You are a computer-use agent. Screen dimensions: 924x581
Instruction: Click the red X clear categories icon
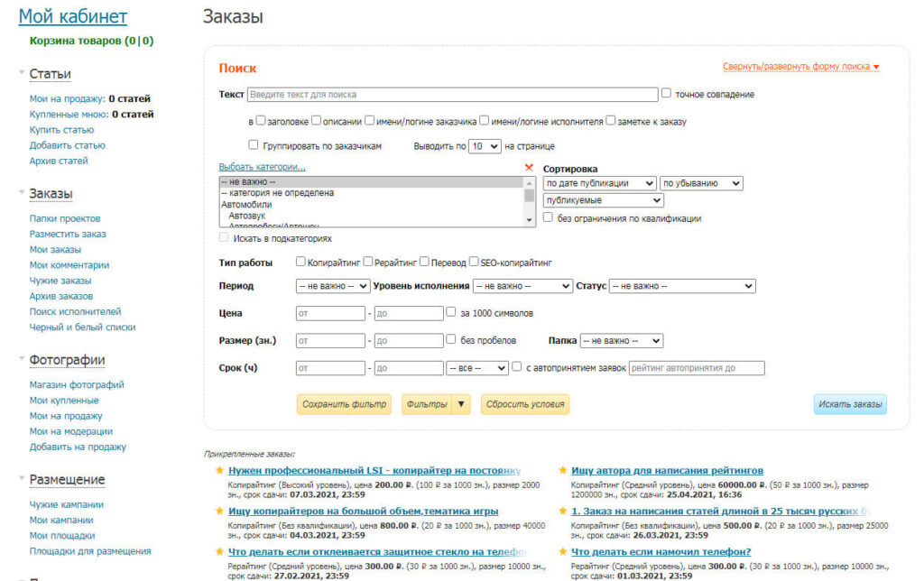pos(529,168)
